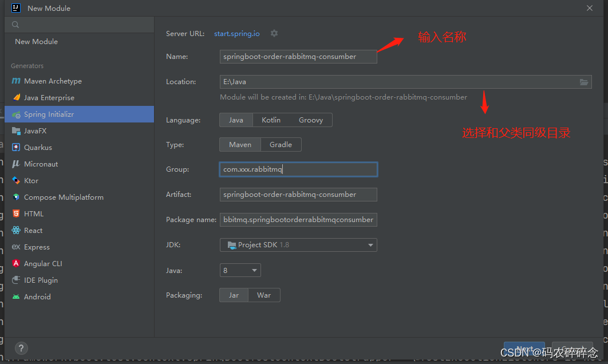Viewport: 608px width, 364px height.
Task: Click the JavaFX folder icon
Action: [x=16, y=130]
